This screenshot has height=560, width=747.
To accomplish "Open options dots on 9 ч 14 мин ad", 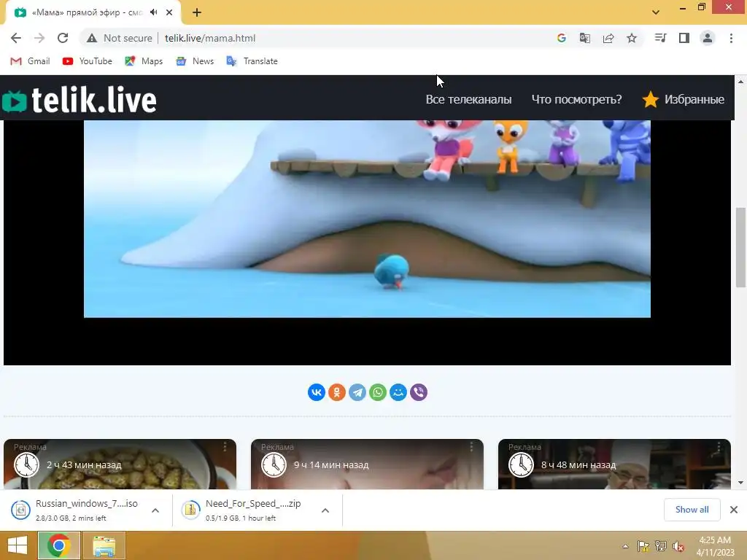I will coord(471,447).
